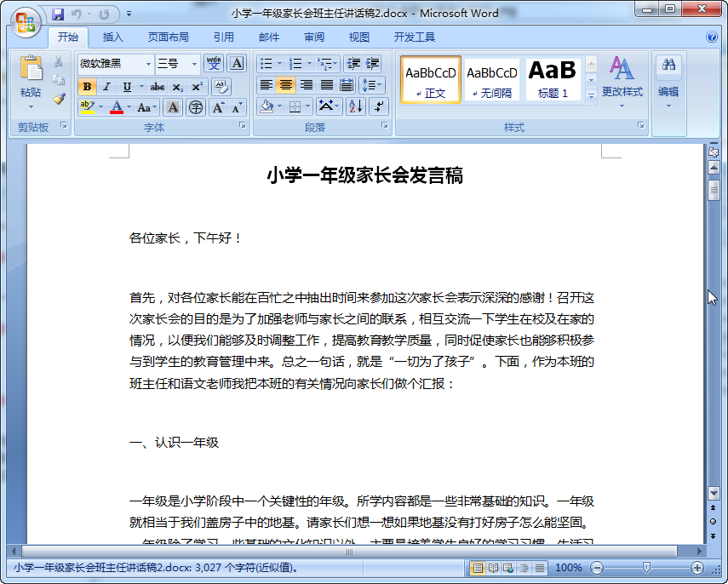
Task: Open line spacing options
Action: [x=372, y=85]
